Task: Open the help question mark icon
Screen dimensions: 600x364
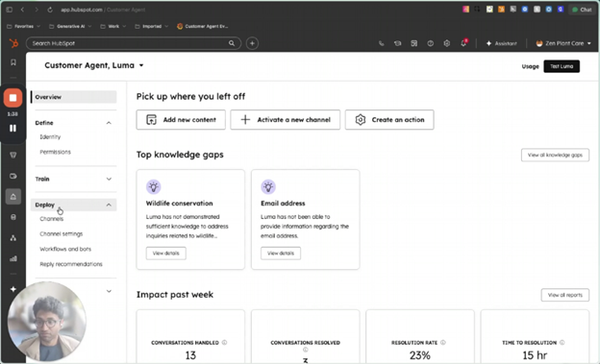Action: click(431, 43)
